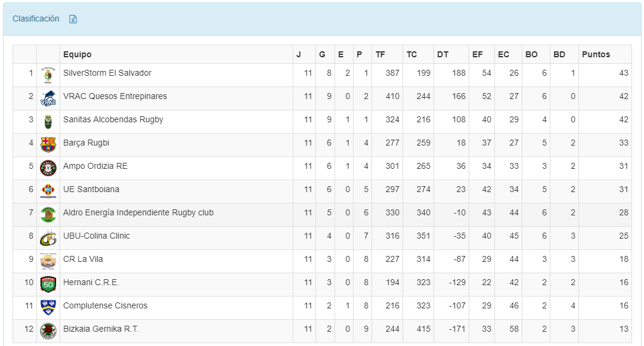Image resolution: width=644 pixels, height=346 pixels.
Task: Click the SilverStorm El Salvador team crest
Action: (x=48, y=75)
